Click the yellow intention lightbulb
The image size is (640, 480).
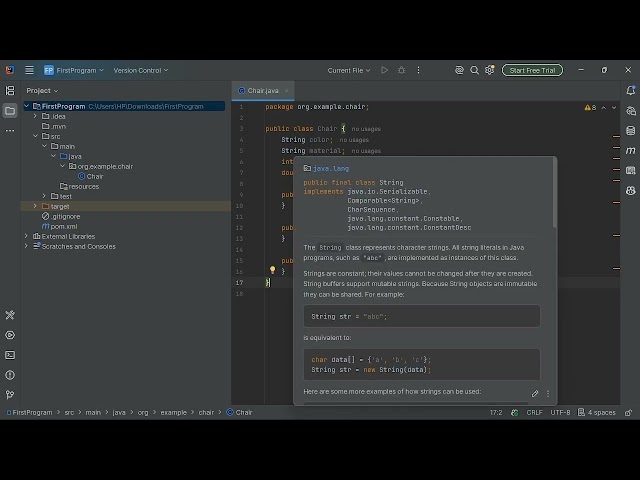coord(272,270)
